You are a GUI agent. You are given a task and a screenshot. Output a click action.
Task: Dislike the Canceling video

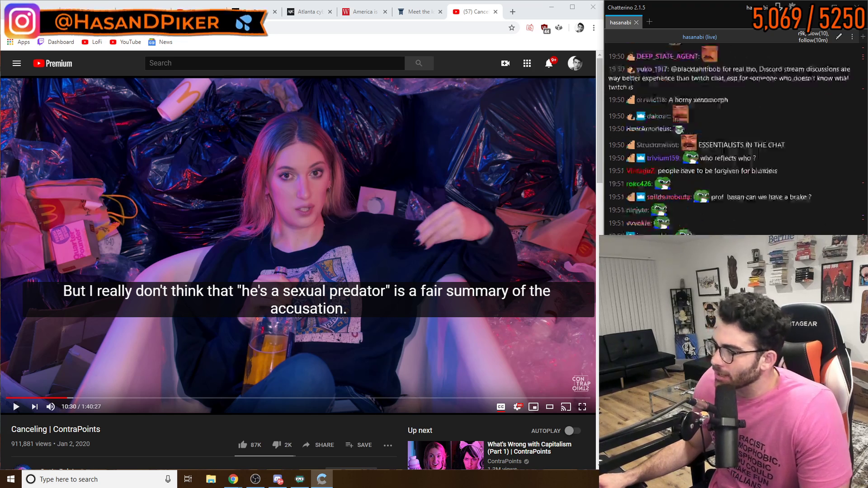282,445
